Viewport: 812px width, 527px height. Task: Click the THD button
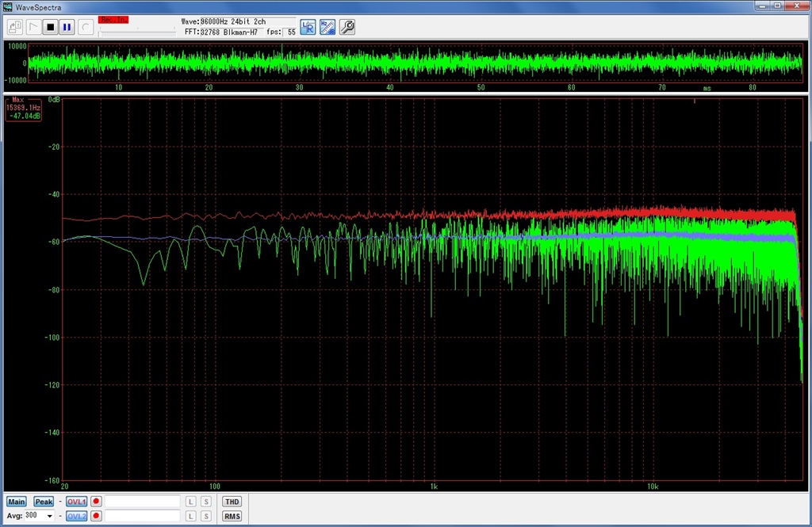click(232, 502)
